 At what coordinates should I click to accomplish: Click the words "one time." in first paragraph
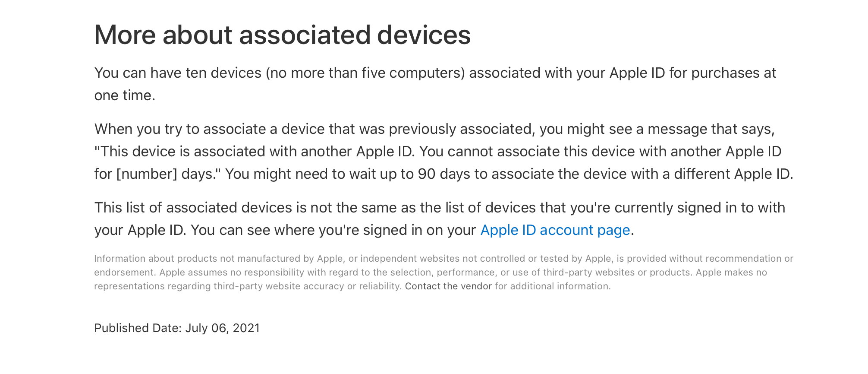125,95
